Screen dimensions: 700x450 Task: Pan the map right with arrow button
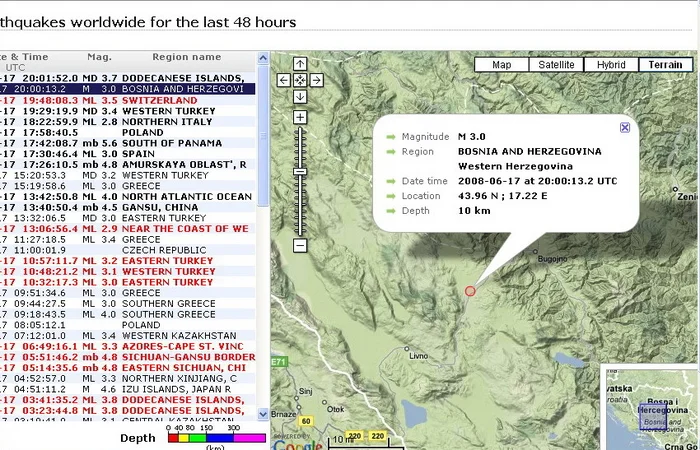(317, 80)
